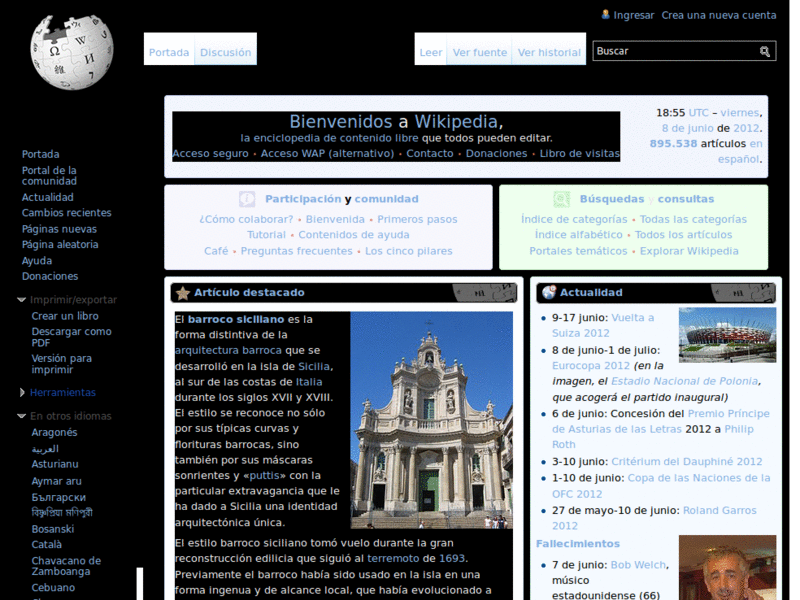Click the Búsquedas y consultas icon
The image size is (800, 600).
(561, 199)
